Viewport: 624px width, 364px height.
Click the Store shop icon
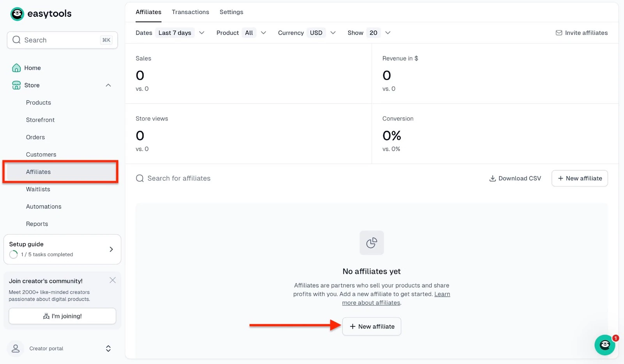point(16,85)
